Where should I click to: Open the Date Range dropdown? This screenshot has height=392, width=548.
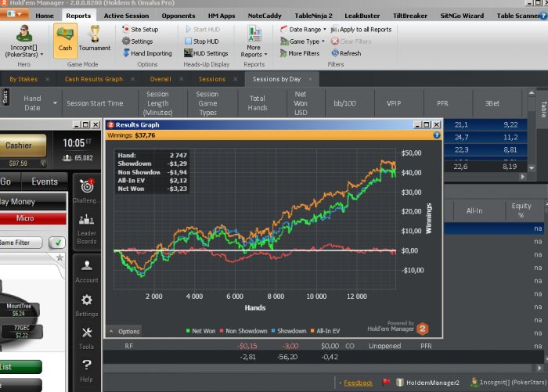click(x=303, y=30)
